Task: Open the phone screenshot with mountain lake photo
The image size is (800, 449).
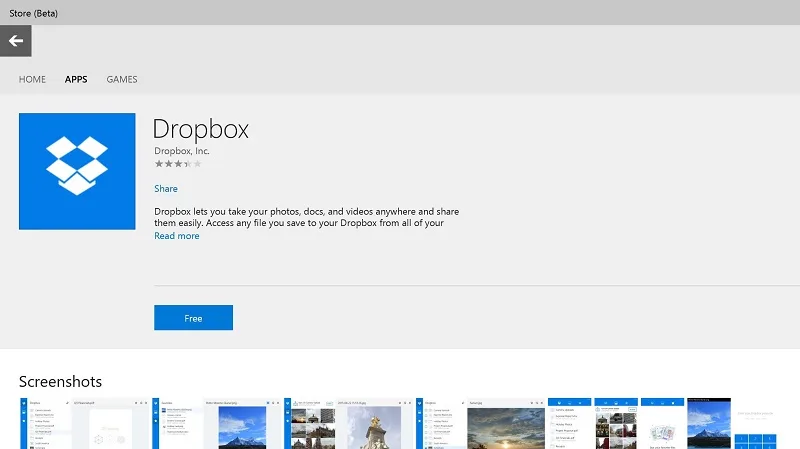Action: click(709, 423)
